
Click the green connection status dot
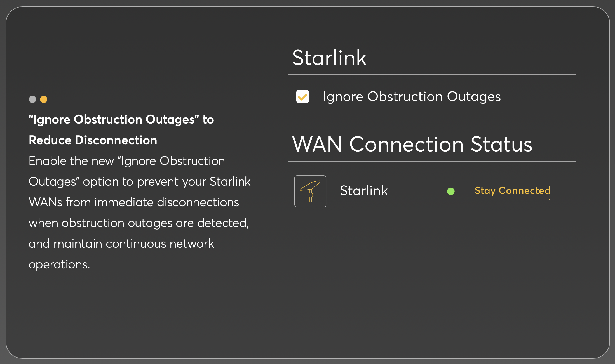(x=451, y=191)
